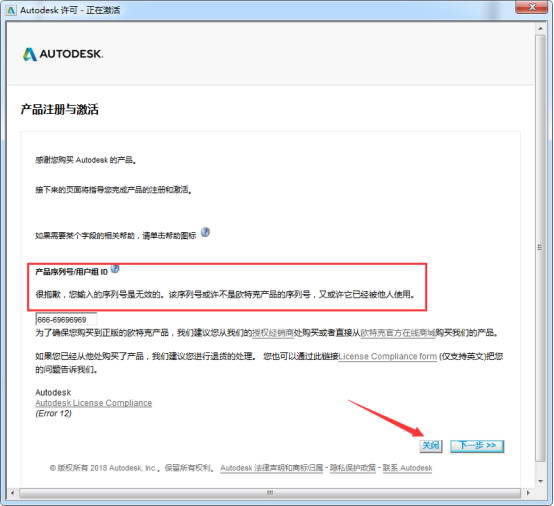This screenshot has height=506, width=554.
Task: Open the 隐私保护政策 link
Action: (x=353, y=468)
